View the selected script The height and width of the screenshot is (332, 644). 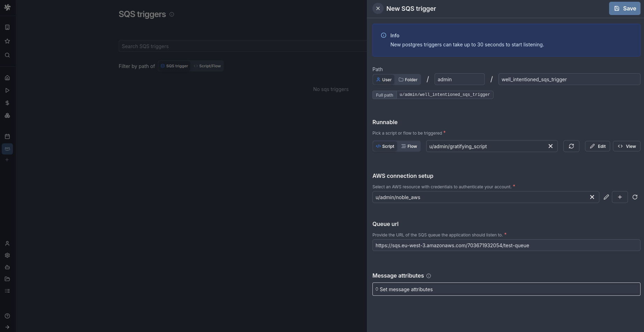tap(627, 146)
